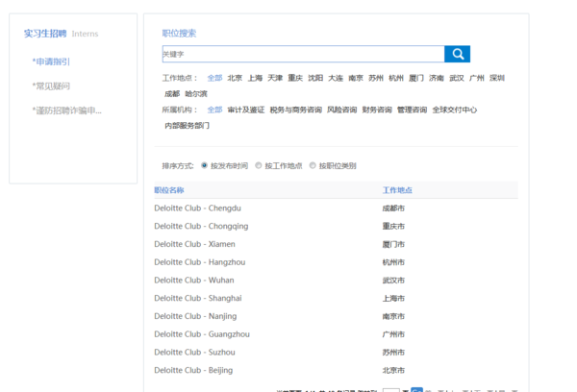Open the Deloitte Club - Suzhou posting
This screenshot has width=577, height=392.
pyautogui.click(x=194, y=353)
